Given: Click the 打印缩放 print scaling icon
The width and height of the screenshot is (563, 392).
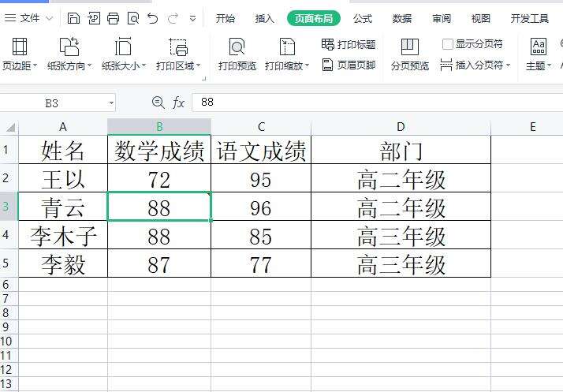Looking at the screenshot, I should pos(287,47).
